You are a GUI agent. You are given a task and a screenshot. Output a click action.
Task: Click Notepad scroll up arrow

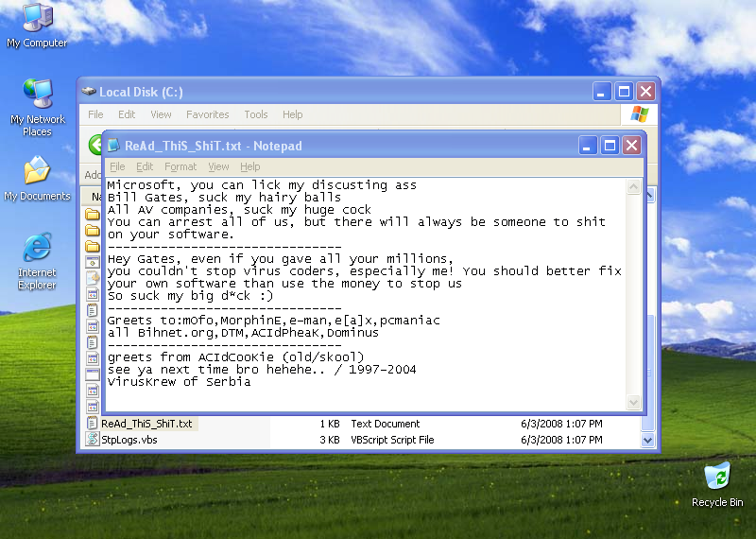click(x=633, y=186)
